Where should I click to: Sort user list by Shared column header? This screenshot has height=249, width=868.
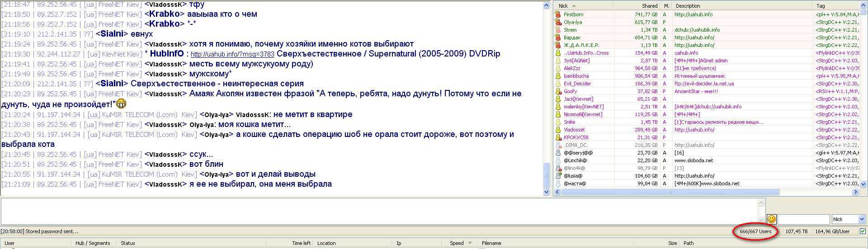pyautogui.click(x=637, y=6)
